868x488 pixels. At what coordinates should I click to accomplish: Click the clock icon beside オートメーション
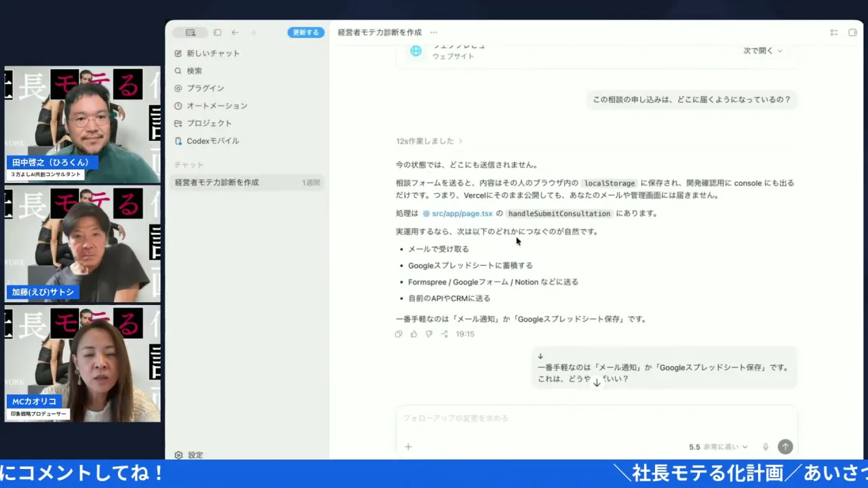pyautogui.click(x=178, y=106)
